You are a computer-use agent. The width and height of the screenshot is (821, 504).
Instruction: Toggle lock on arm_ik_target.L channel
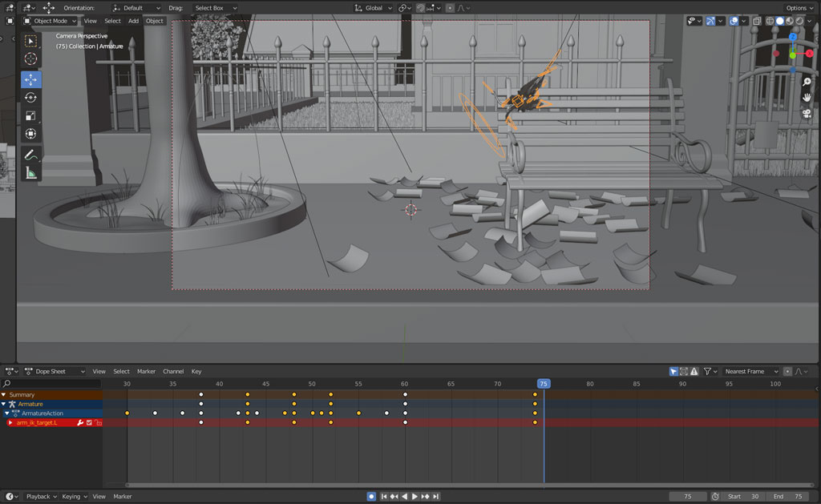click(99, 423)
